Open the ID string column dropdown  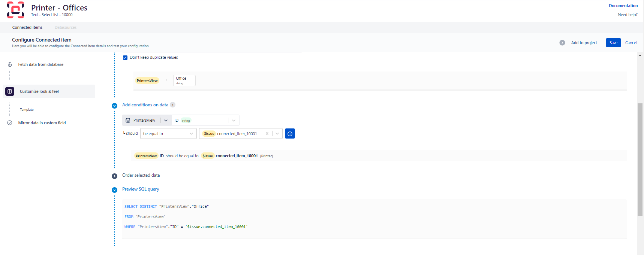(x=234, y=120)
